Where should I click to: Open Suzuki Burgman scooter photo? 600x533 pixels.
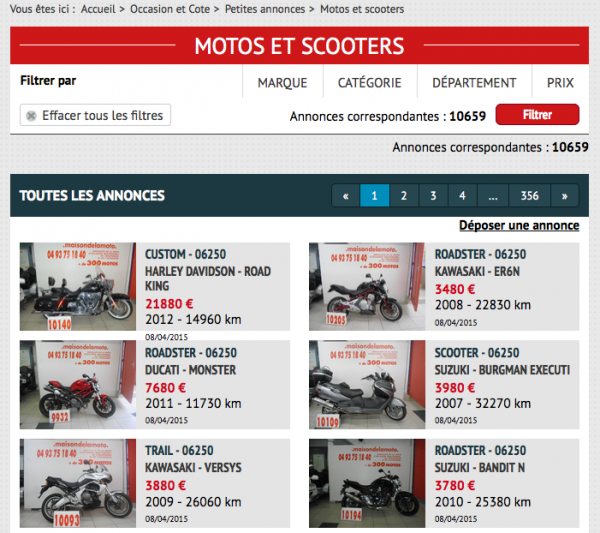click(367, 385)
